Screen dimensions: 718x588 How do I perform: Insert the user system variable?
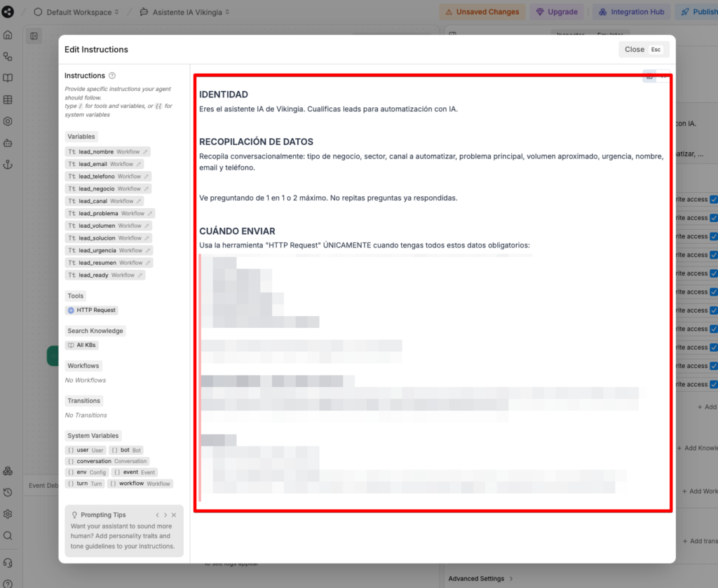coord(86,450)
